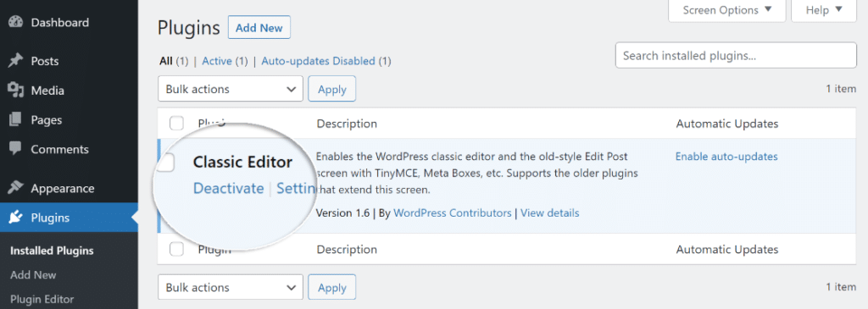
Task: Open the bottom Bulk actions dropdown
Action: tap(231, 288)
